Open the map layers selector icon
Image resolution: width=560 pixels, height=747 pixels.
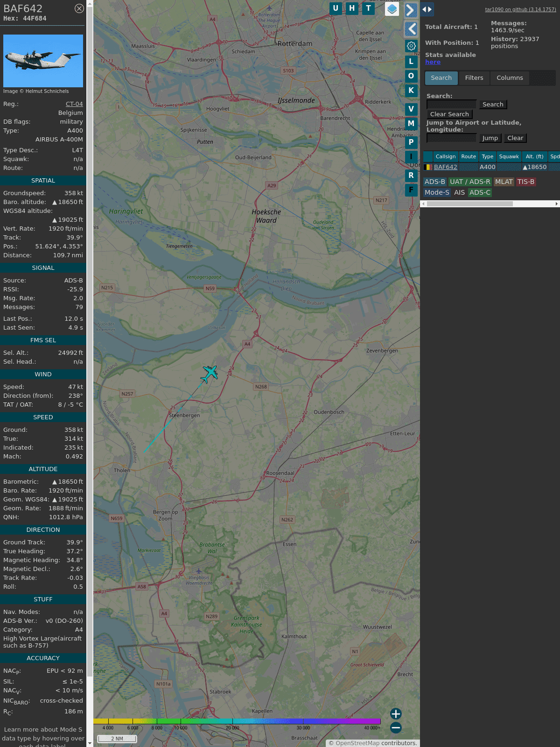click(392, 9)
